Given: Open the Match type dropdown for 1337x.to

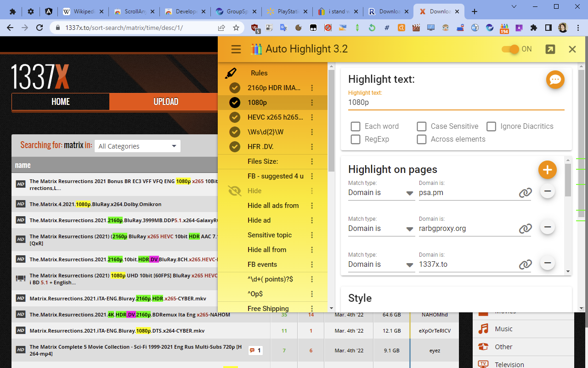Looking at the screenshot, I should click(381, 264).
